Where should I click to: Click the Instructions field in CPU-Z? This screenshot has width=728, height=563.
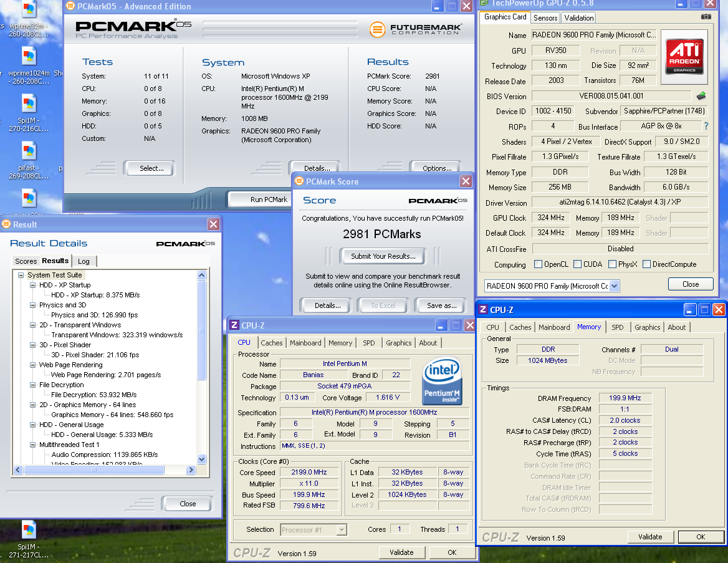[375, 446]
